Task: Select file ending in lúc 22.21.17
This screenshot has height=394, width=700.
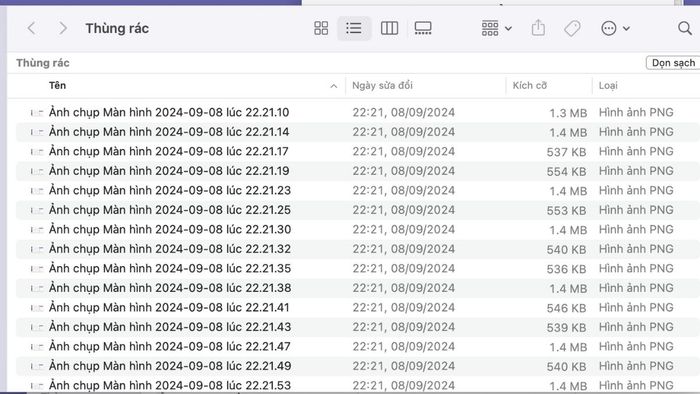Action: [x=169, y=151]
